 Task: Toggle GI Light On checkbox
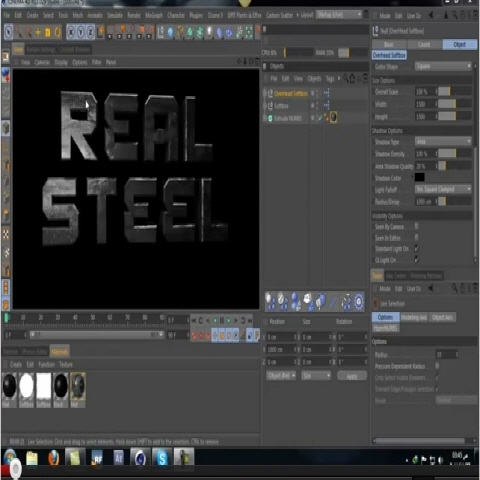click(417, 260)
